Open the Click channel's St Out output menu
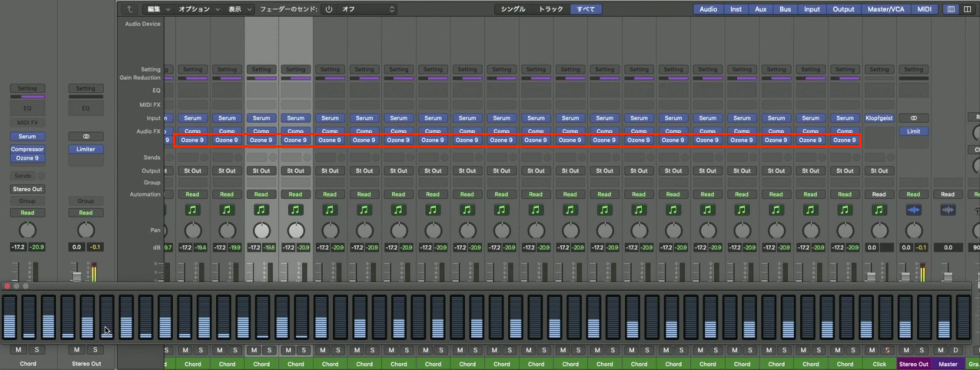The height and width of the screenshot is (370, 980). click(879, 171)
